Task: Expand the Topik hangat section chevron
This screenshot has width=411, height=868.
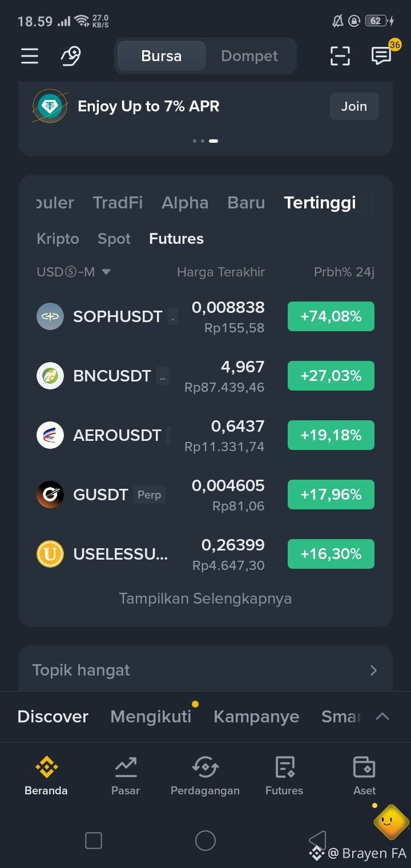Action: pyautogui.click(x=373, y=670)
